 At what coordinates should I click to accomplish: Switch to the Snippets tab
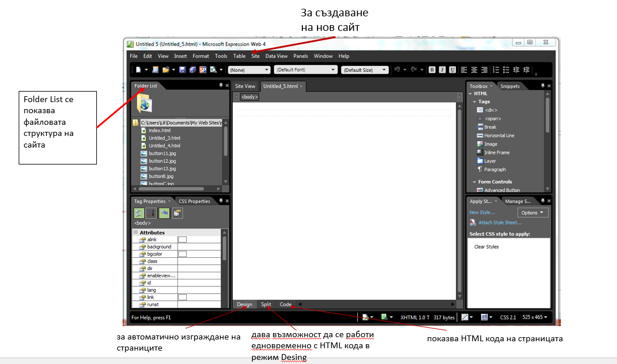click(x=510, y=86)
